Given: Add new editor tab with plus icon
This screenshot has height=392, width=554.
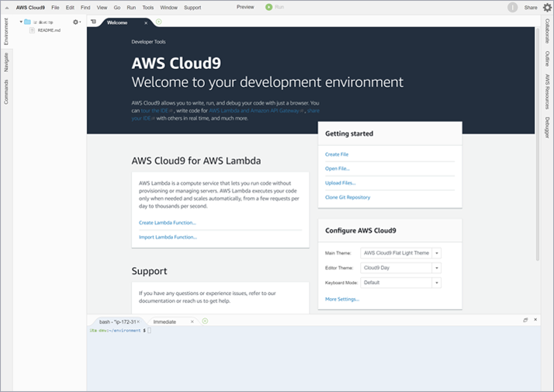Looking at the screenshot, I should click(159, 22).
